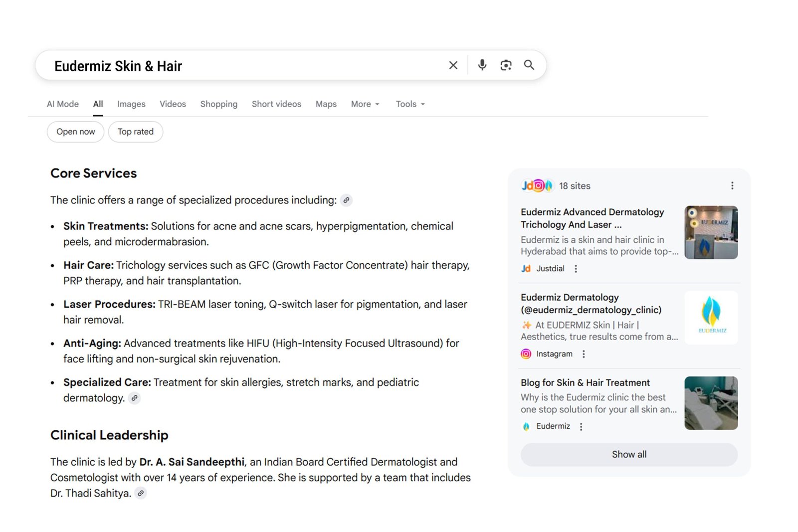Viewport: 798px width, 532px height.
Task: Click the Show all button
Action: pyautogui.click(x=629, y=454)
